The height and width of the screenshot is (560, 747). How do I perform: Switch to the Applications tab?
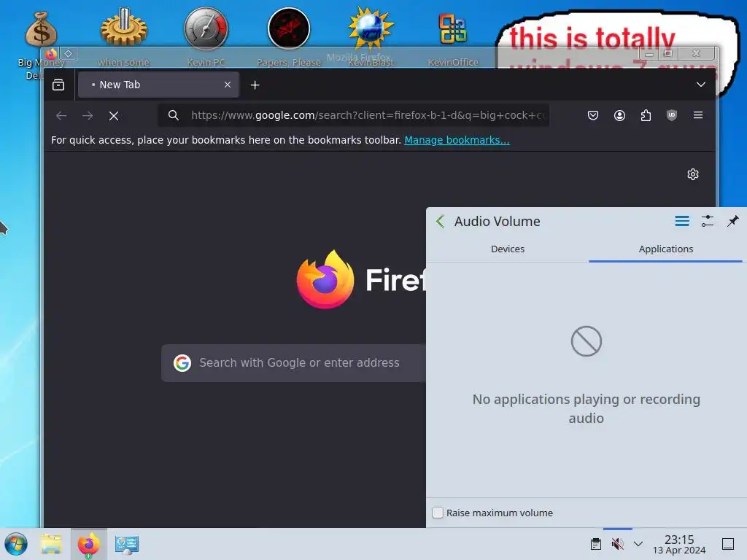click(665, 249)
